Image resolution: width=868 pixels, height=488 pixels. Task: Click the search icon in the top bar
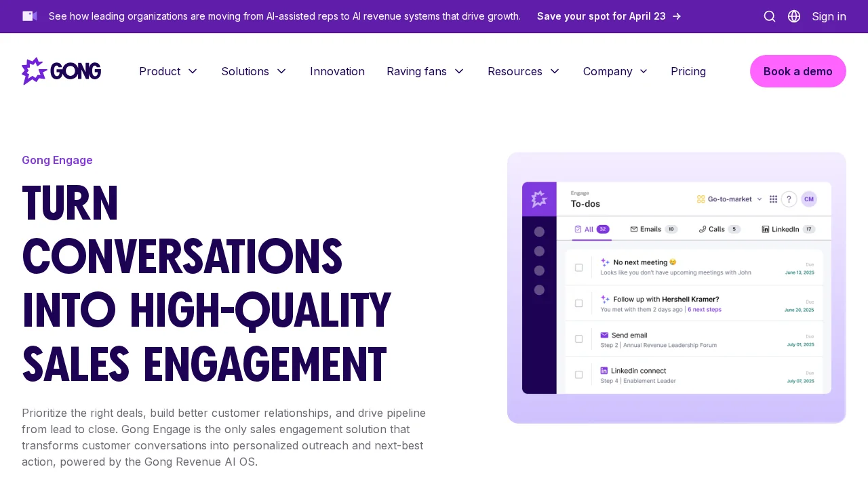coord(769,16)
